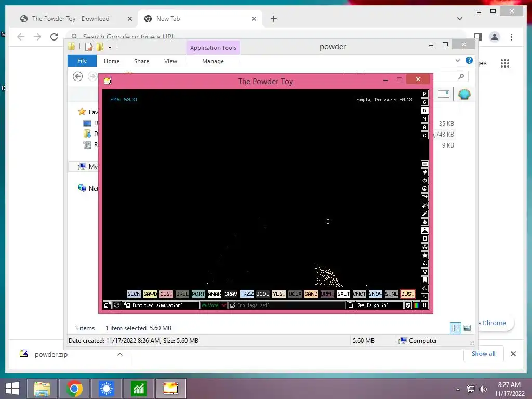Screen dimensions: 532x399
Task: Open the Gases category icon
Action: 424,214
